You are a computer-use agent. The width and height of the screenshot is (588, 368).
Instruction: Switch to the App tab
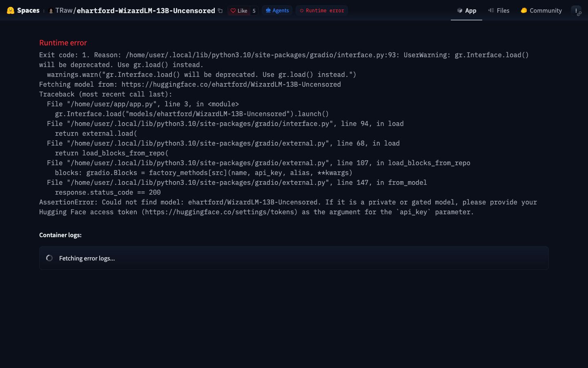pyautogui.click(x=466, y=11)
